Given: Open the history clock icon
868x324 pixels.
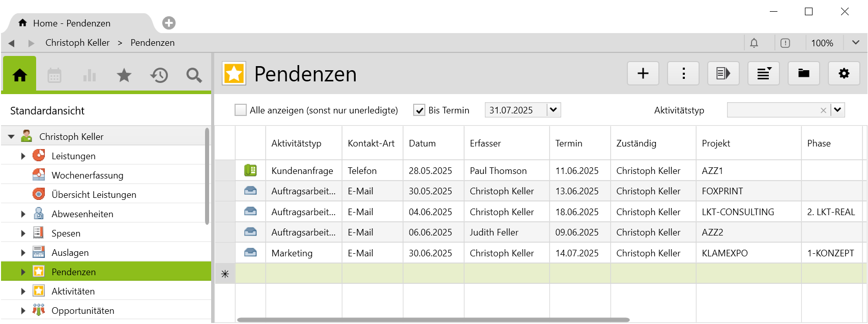Looking at the screenshot, I should 159,76.
